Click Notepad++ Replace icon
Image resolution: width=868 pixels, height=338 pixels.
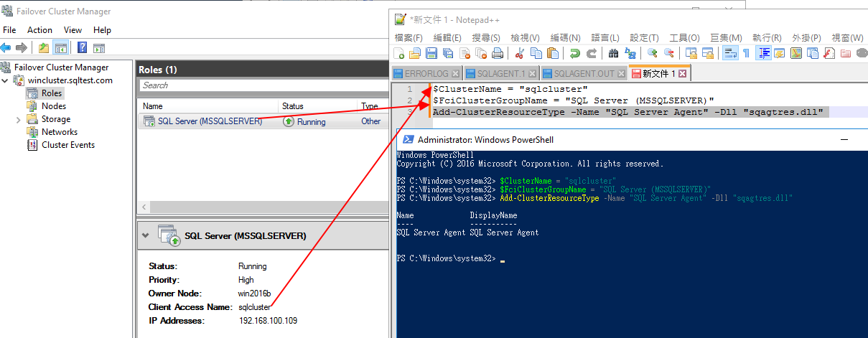pyautogui.click(x=630, y=53)
